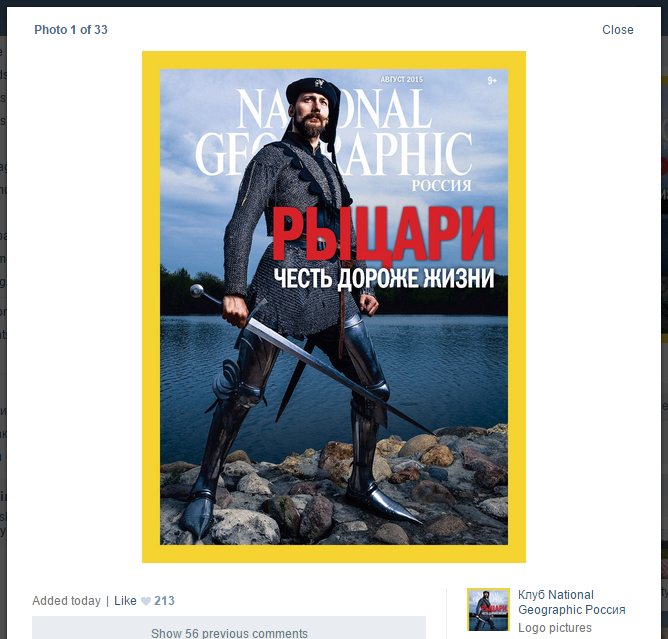Image resolution: width=668 pixels, height=639 pixels.
Task: Advance to the next photo via the magazine cover
Action: (x=334, y=307)
